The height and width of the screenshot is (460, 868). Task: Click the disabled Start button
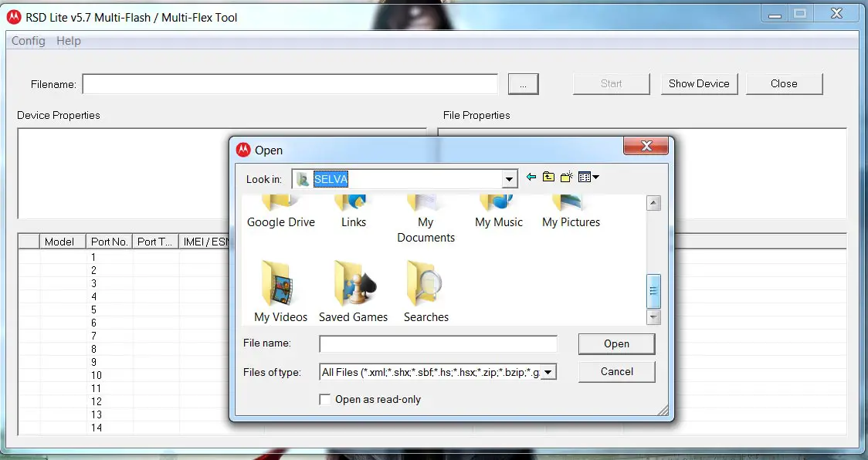click(611, 83)
